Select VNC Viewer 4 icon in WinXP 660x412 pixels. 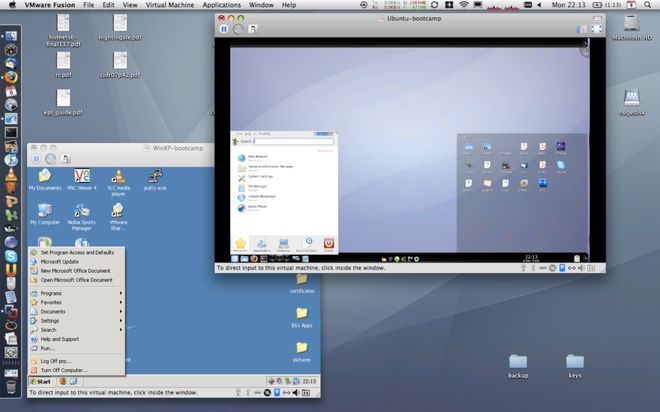point(82,180)
